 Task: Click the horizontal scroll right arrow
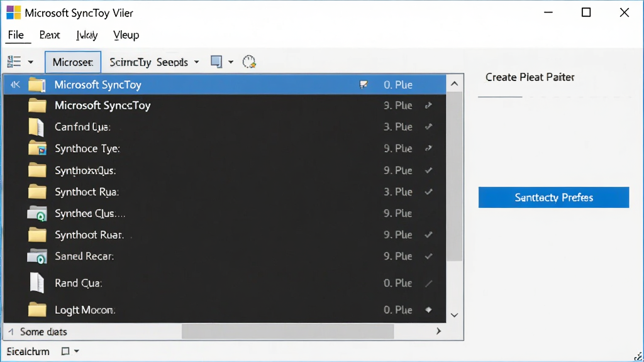438,331
